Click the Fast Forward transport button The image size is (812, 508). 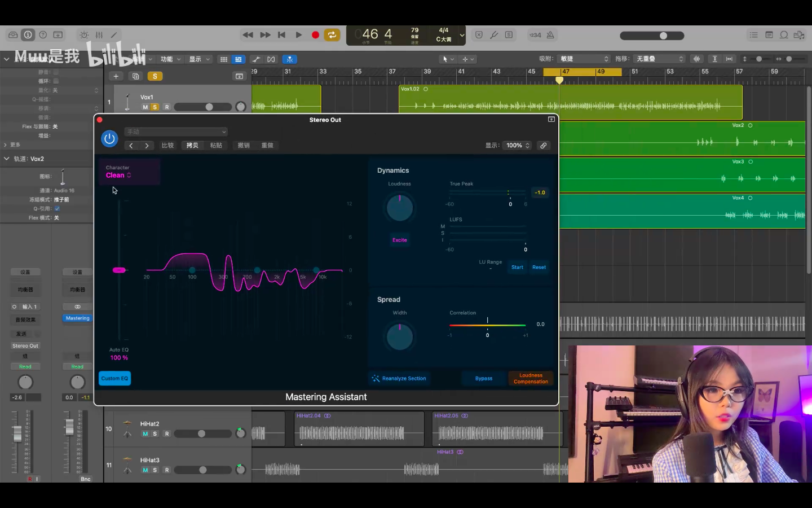pyautogui.click(x=265, y=35)
